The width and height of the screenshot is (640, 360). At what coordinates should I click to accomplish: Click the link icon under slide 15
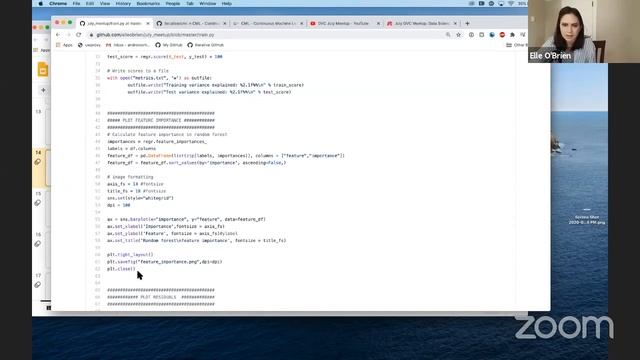pyautogui.click(x=38, y=203)
